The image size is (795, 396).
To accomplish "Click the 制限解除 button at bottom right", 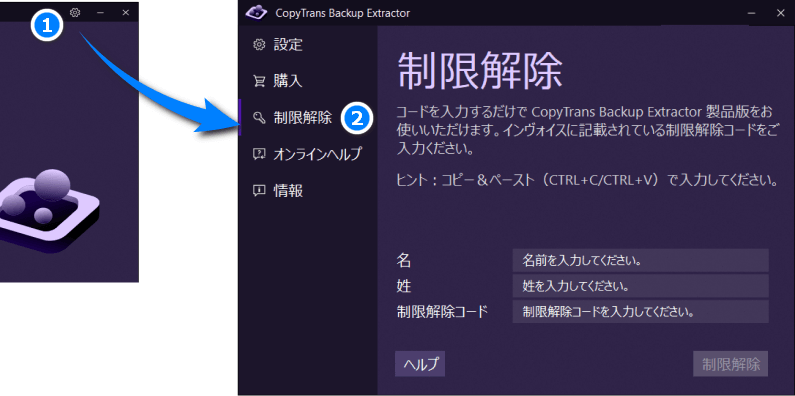I will click(731, 364).
